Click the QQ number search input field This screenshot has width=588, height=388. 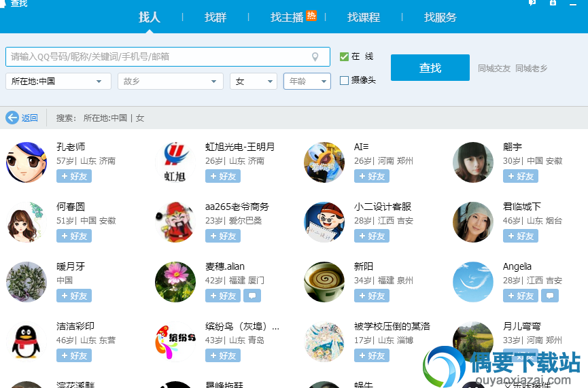pos(168,56)
